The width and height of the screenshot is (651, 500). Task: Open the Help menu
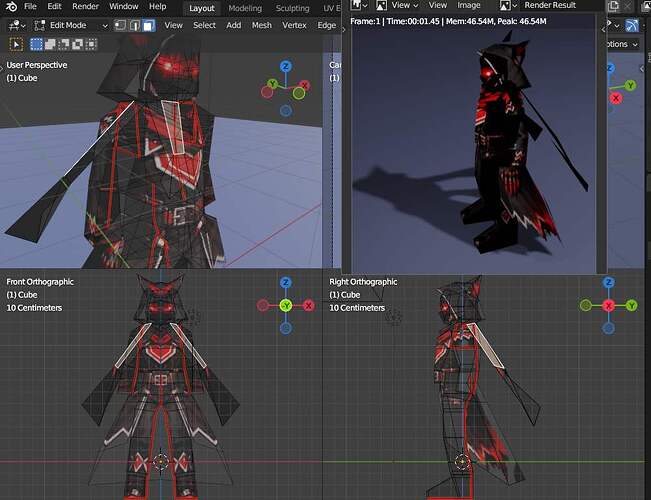157,7
